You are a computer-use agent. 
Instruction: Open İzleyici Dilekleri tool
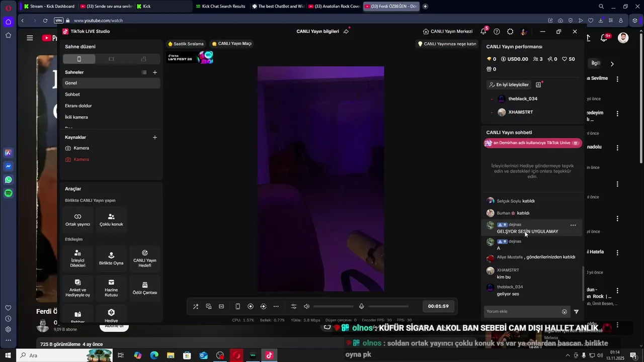[77, 258]
